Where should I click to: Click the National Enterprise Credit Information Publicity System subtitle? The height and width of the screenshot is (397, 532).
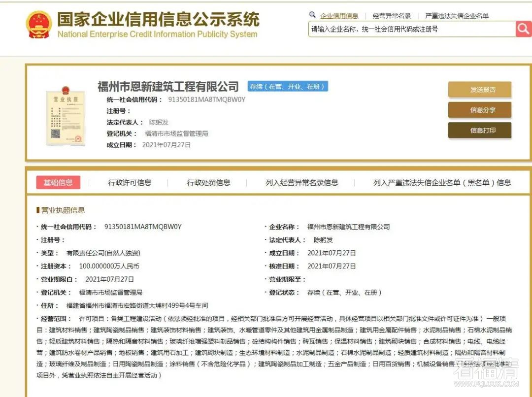coord(158,34)
